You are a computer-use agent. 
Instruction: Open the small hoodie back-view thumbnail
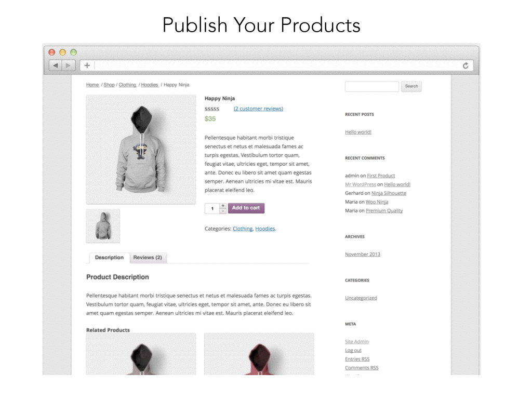coord(103,226)
